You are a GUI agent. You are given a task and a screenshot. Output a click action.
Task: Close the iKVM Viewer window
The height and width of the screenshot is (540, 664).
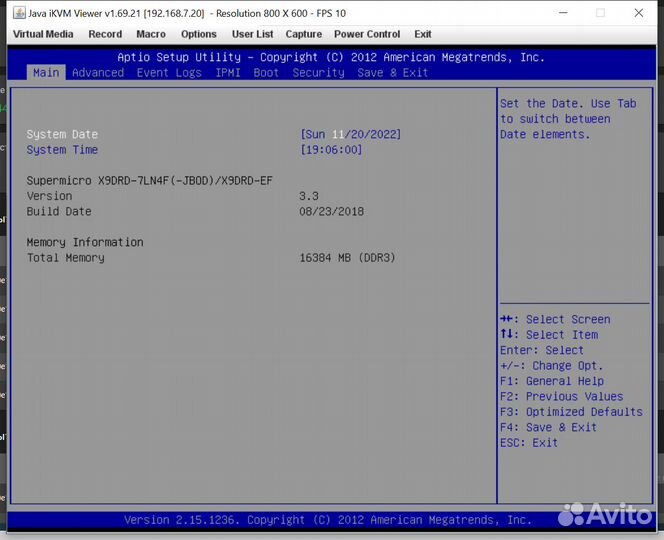639,13
